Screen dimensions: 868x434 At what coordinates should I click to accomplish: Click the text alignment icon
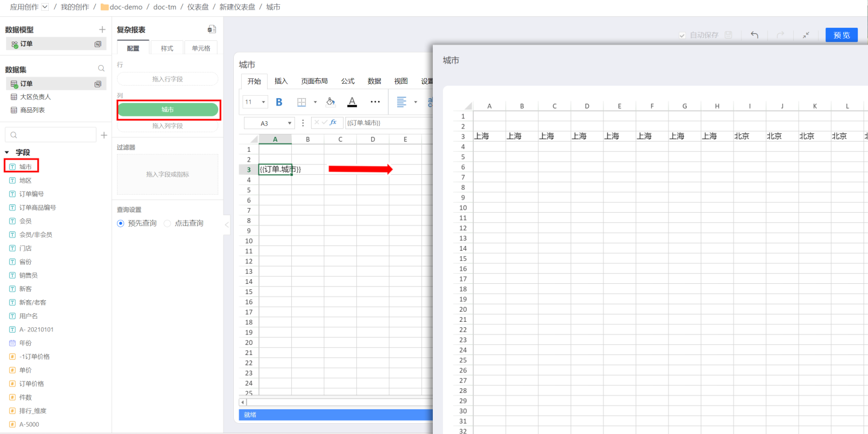(401, 102)
